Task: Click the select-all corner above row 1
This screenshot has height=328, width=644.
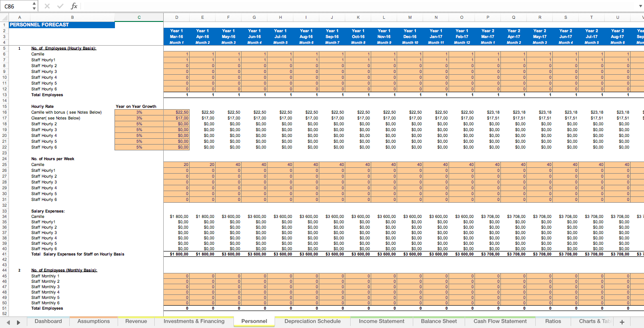Action: (x=4, y=17)
